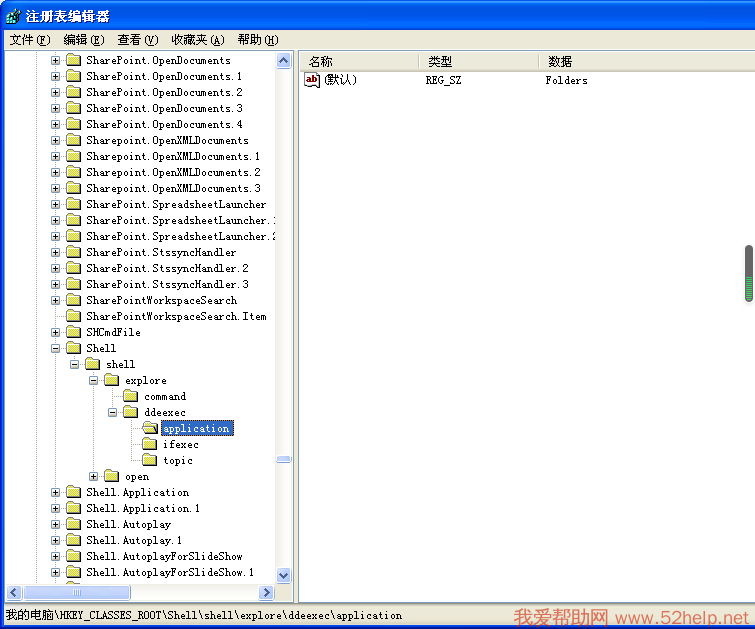Open the 文件(F) menu
The height and width of the screenshot is (629, 755).
29,40
